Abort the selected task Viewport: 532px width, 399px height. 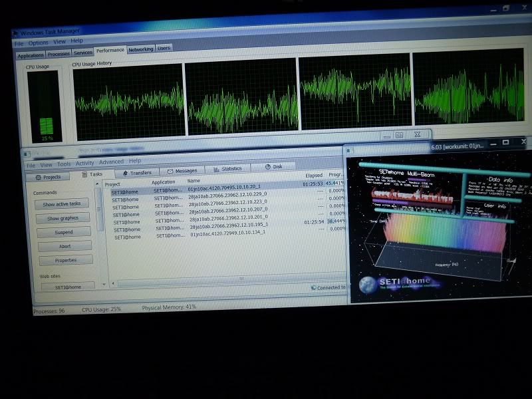coord(65,246)
